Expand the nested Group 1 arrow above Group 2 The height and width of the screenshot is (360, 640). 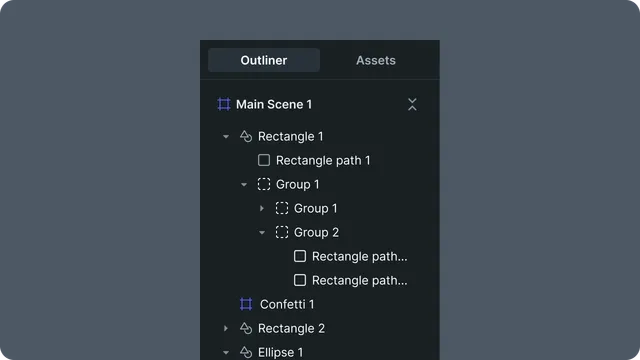[x=262, y=209]
